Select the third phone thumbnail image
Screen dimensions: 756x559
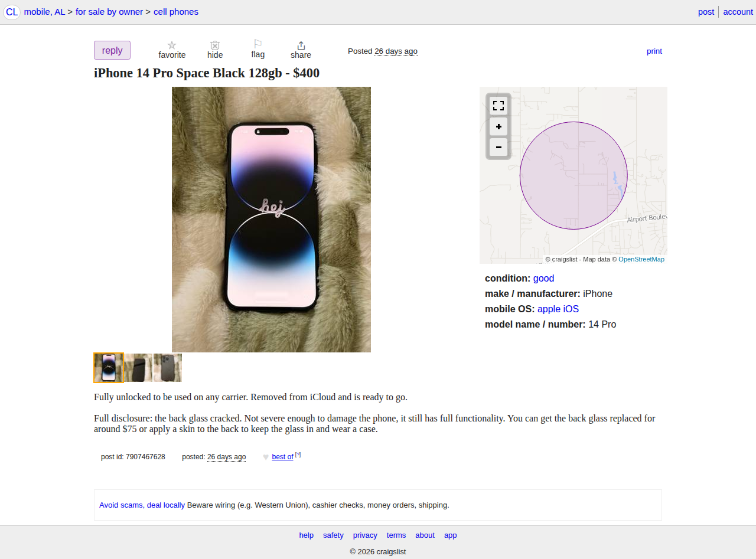point(168,368)
